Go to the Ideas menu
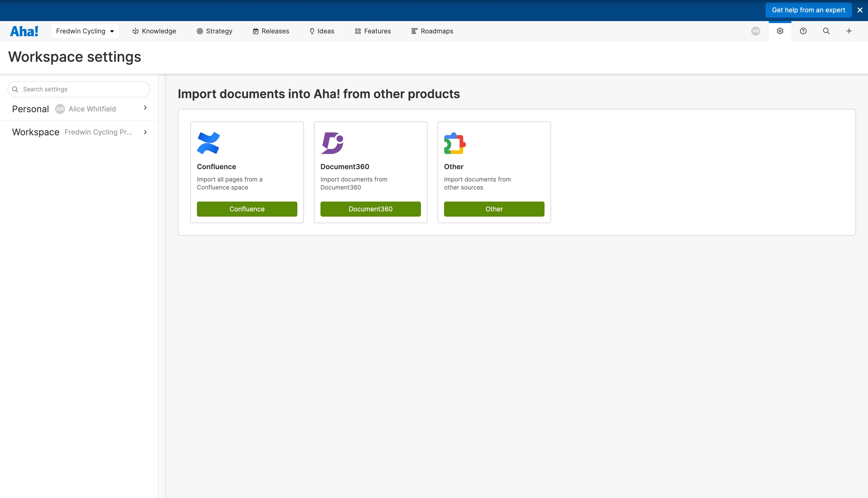The height and width of the screenshot is (498, 868). point(322,31)
